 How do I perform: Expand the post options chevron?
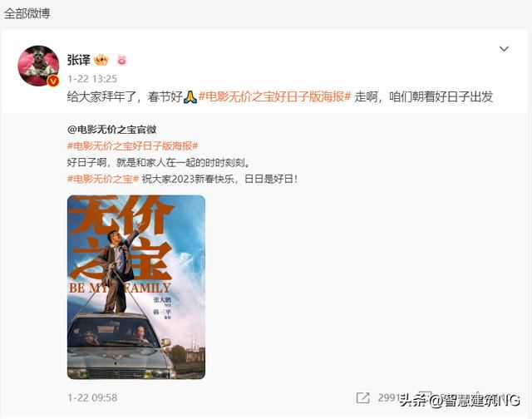click(x=504, y=49)
